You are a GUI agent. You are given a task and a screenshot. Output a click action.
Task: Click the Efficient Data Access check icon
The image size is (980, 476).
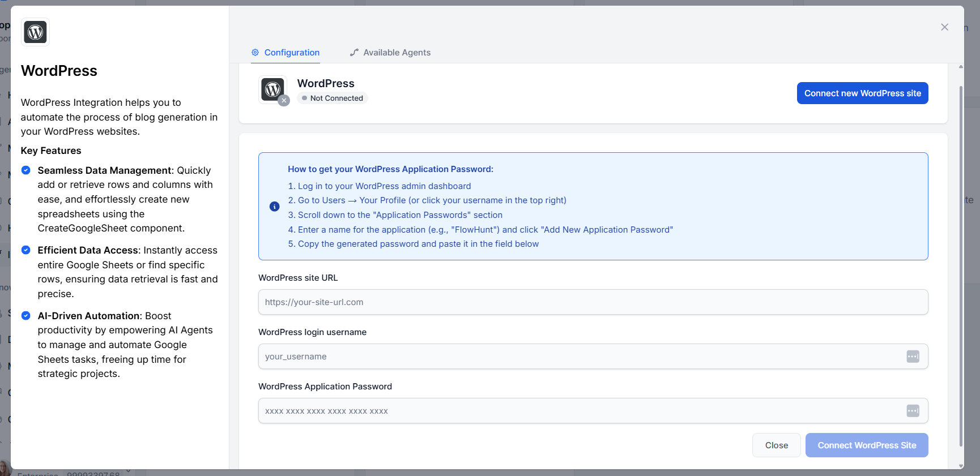tap(26, 250)
